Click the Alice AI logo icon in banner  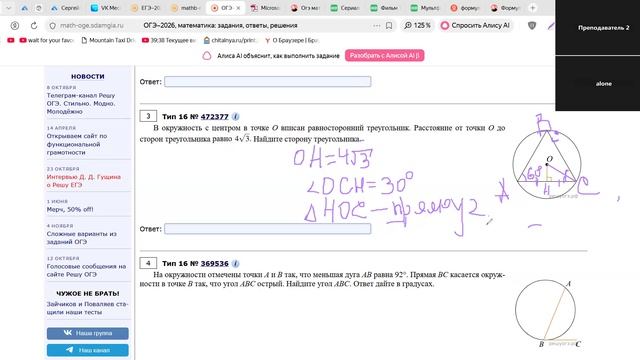(x=207, y=56)
